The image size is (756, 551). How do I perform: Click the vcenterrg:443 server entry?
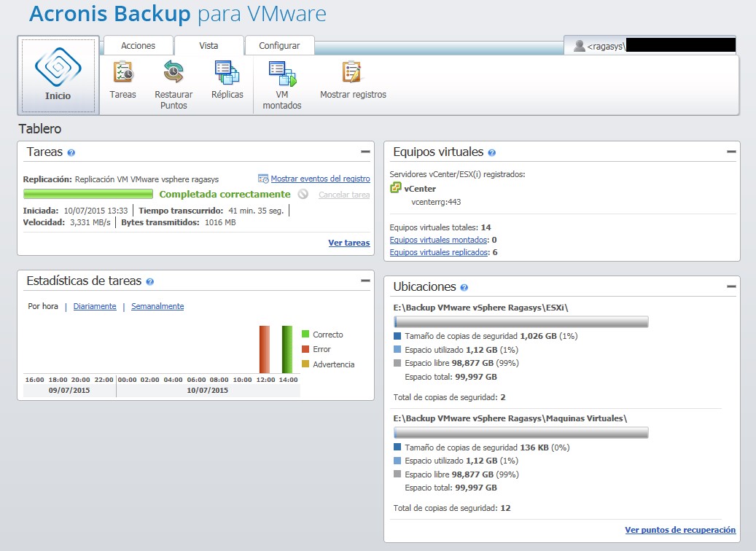pos(436,202)
